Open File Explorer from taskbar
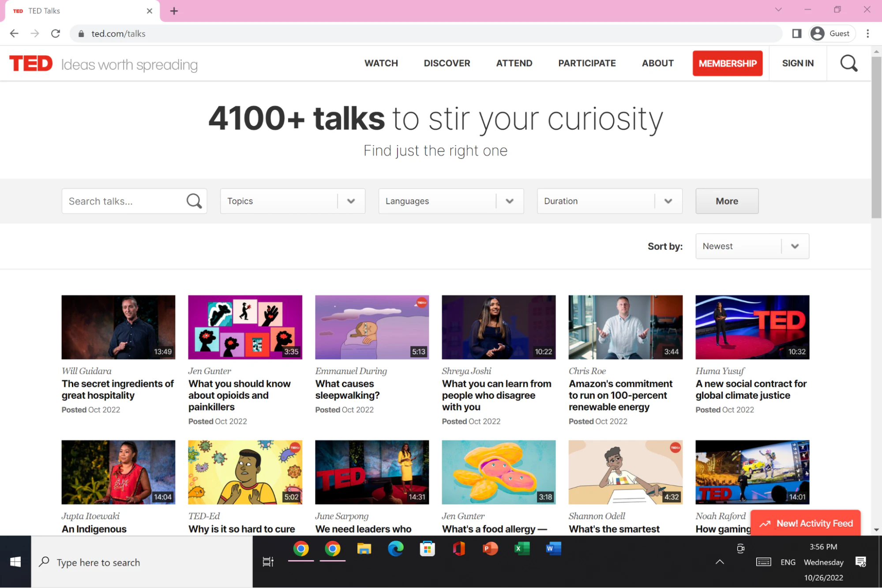 point(364,549)
